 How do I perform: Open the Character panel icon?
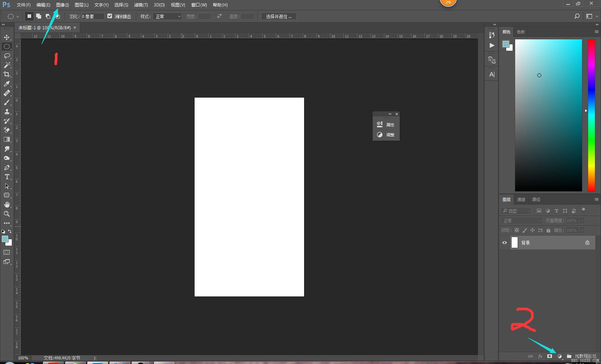[x=492, y=75]
